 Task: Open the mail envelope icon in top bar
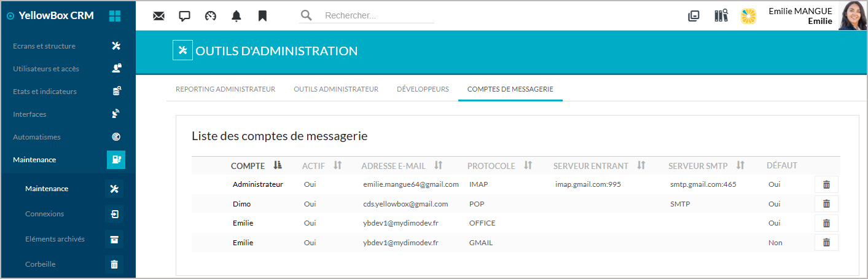click(x=158, y=16)
